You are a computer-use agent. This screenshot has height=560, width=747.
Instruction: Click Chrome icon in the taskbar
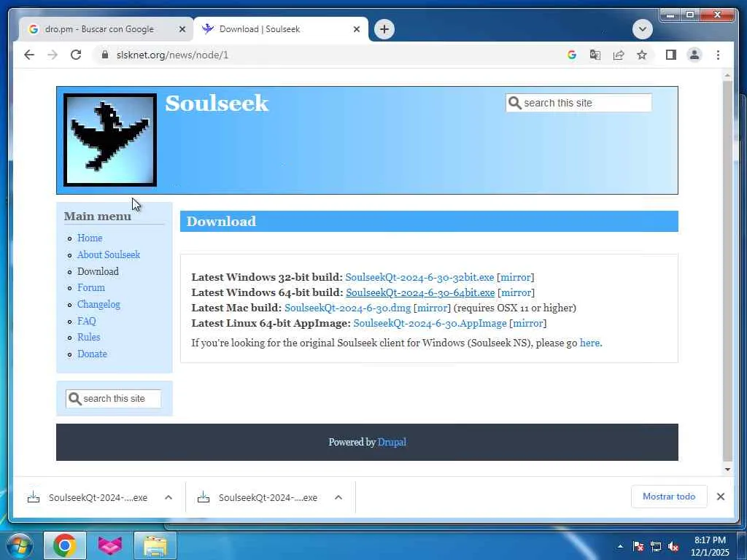click(x=65, y=545)
